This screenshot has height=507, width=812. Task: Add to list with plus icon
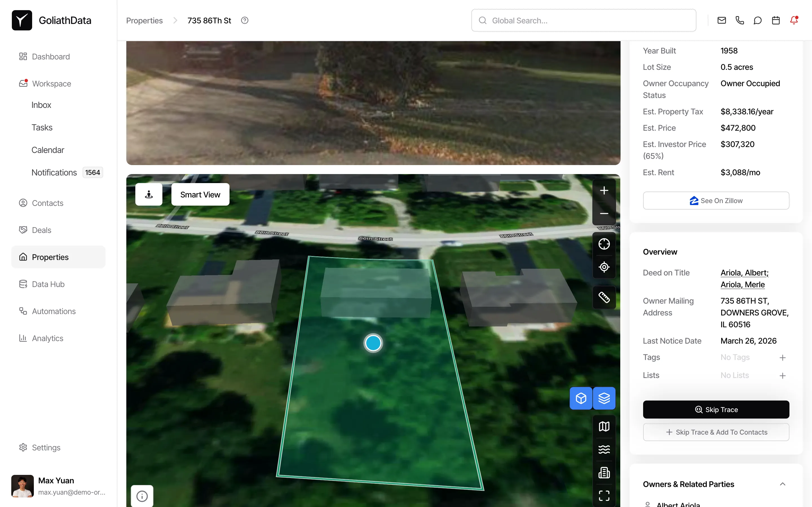coord(782,375)
